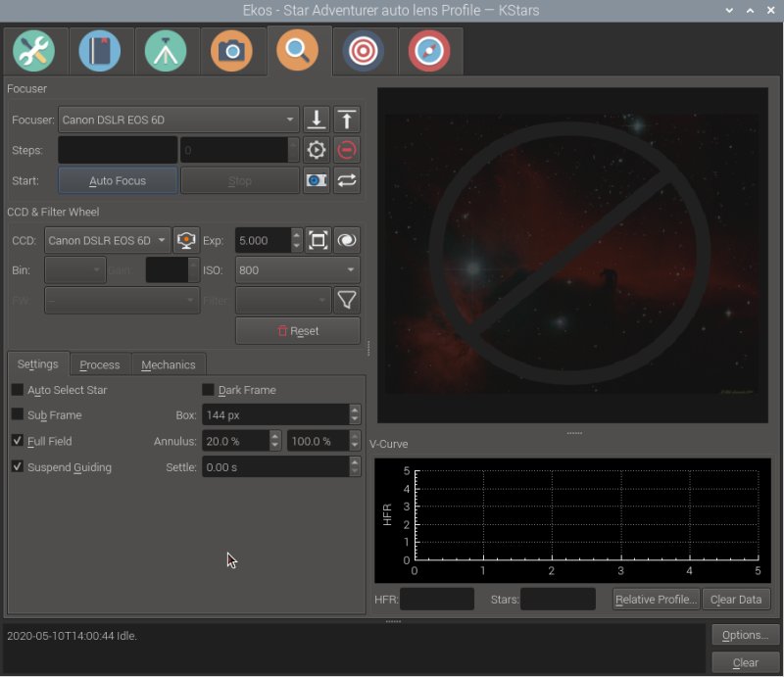Click the shade/roll-up window chevron

(729, 11)
